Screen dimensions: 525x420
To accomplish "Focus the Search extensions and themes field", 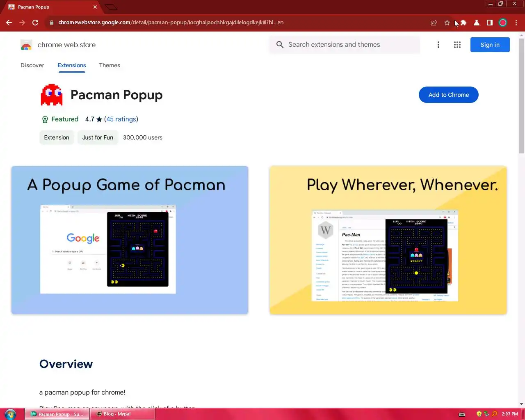I will (345, 45).
